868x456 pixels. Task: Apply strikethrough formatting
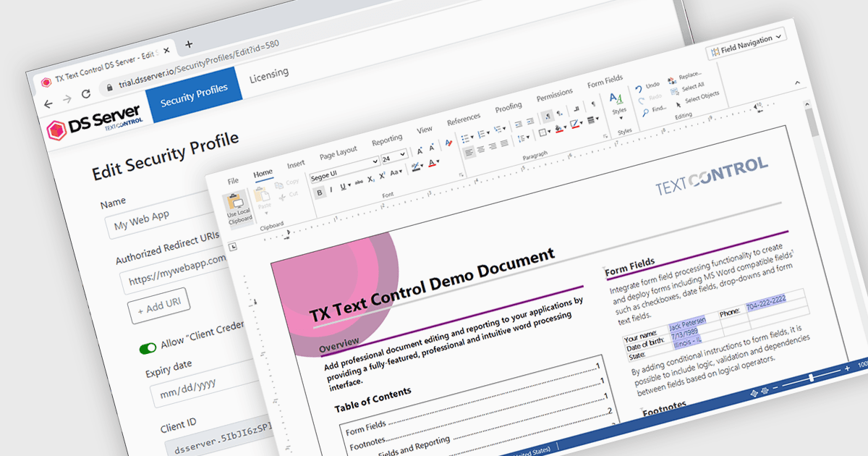click(359, 182)
